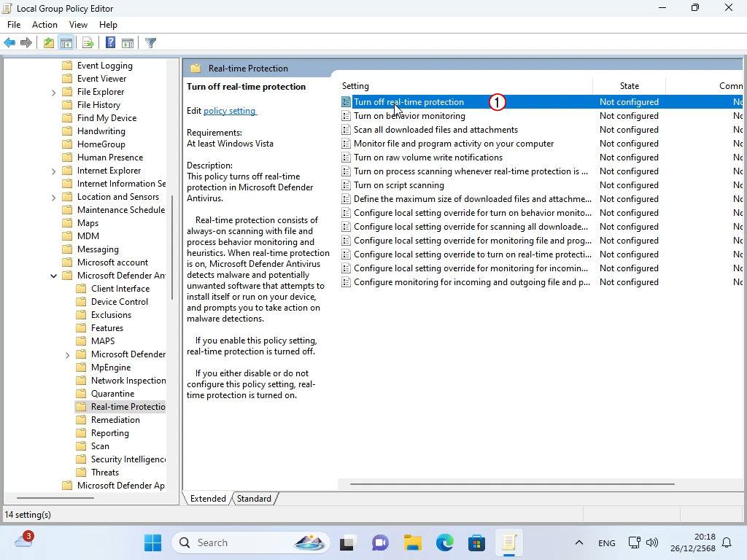
Task: Toggle Show/Hide Console Tree toolbar button
Action: [x=66, y=43]
